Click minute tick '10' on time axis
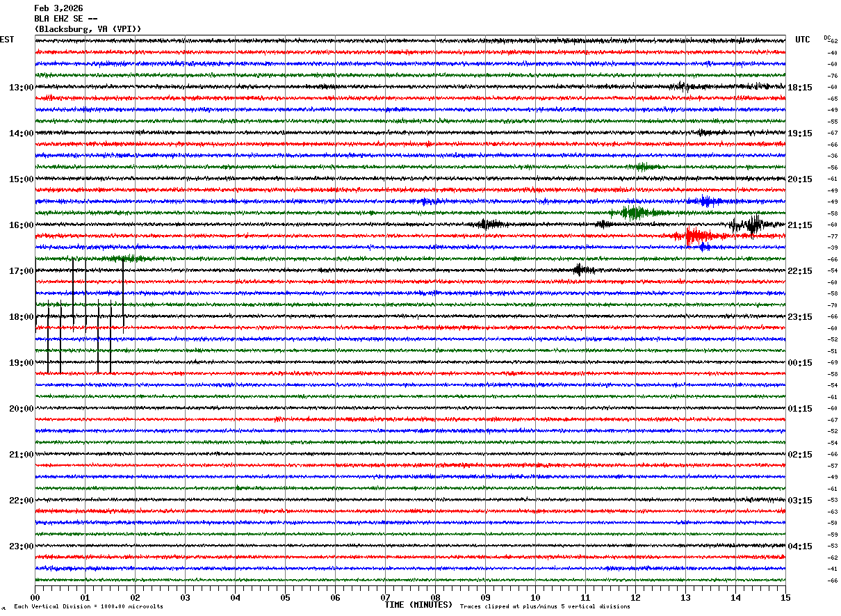The width and height of the screenshot is (841, 616). click(535, 597)
